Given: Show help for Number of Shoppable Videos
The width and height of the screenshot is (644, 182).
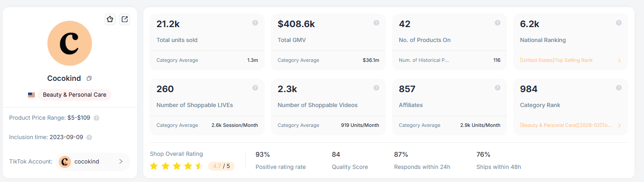Looking at the screenshot, I should [376, 88].
